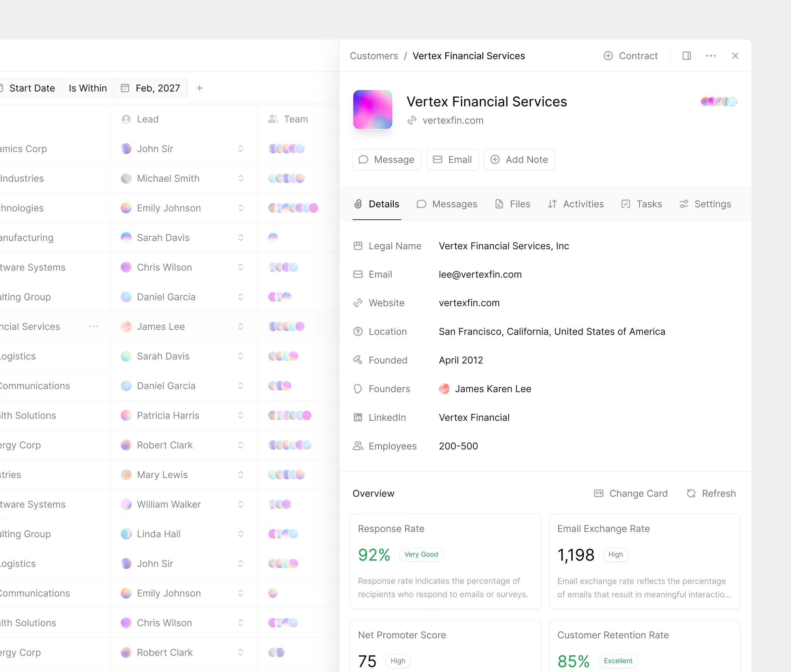Open row options dots for ncial Services row

[x=94, y=327]
